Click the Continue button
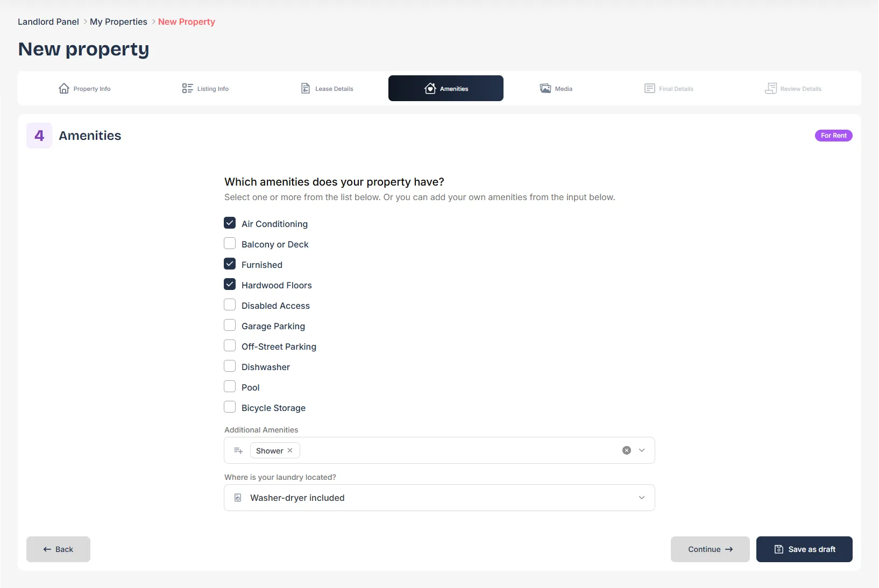The image size is (879, 588). point(710,549)
